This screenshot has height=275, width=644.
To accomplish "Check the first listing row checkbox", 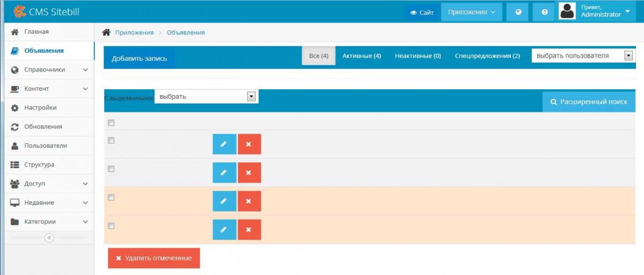I will tap(111, 141).
